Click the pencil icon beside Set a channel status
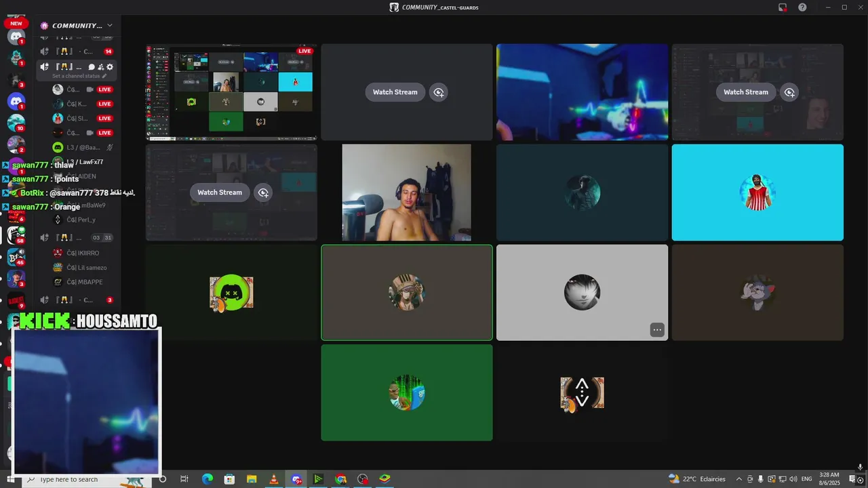This screenshot has width=868, height=488. click(x=104, y=76)
